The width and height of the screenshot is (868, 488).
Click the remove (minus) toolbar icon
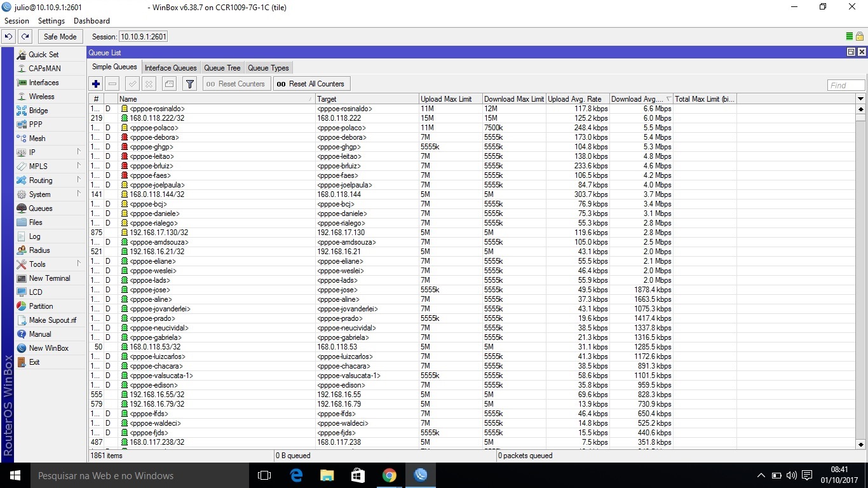click(112, 84)
